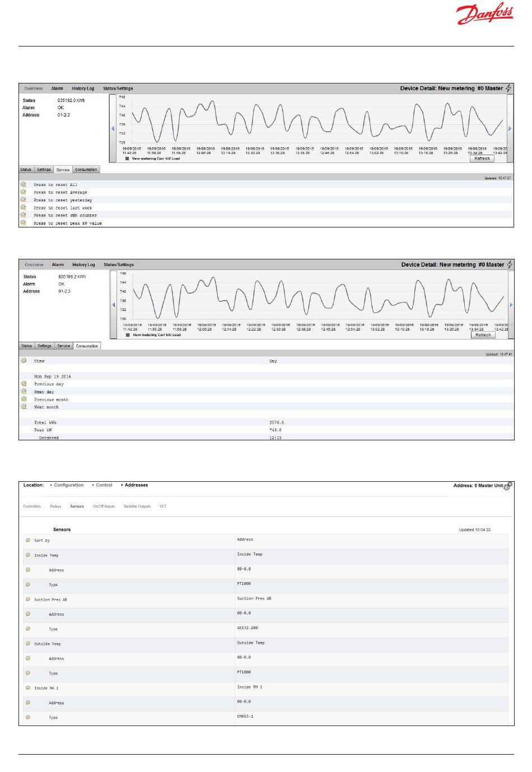Click the icon beside 'Previous day'
Viewport: 532px width, 772px height.
24,384
